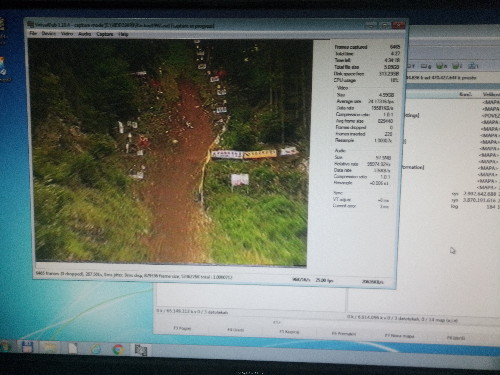Click the F3 Pogled button
500x375 pixels.
tap(182, 328)
